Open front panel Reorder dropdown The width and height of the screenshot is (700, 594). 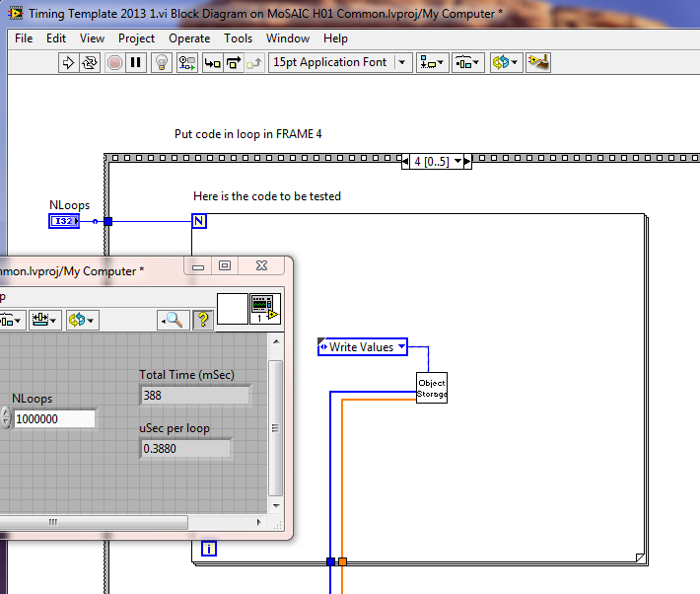[x=82, y=320]
